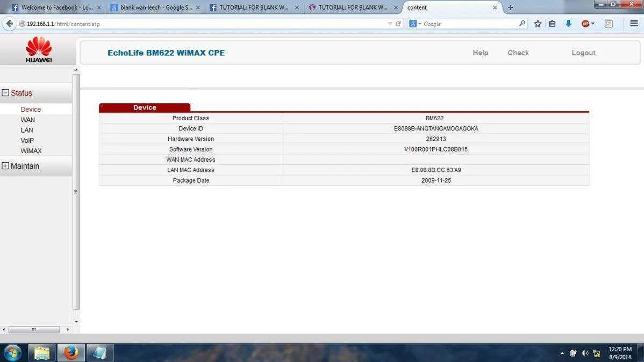Click sidebar vertical scrollbar
Image resolution: width=644 pixels, height=362 pixels.
76,192
